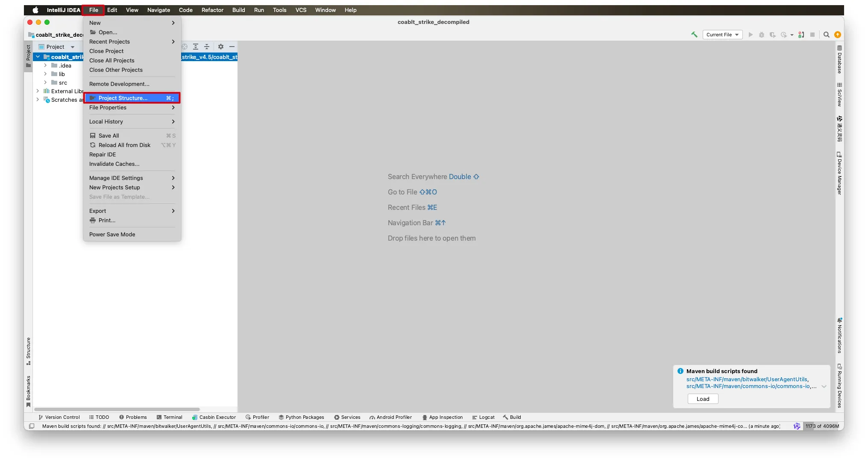Open the Terminal tool window
Image resolution: width=868 pixels, height=462 pixels.
click(x=169, y=417)
